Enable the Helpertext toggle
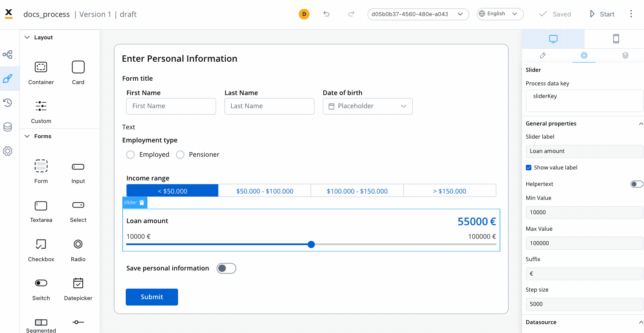This screenshot has width=644, height=333. [x=637, y=184]
